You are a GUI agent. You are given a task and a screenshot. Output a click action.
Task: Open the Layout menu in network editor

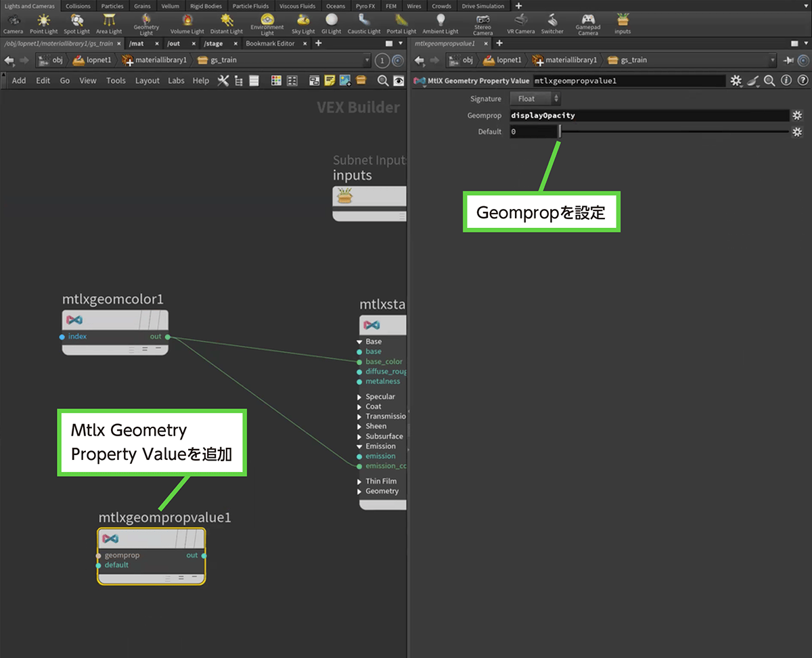tap(147, 80)
